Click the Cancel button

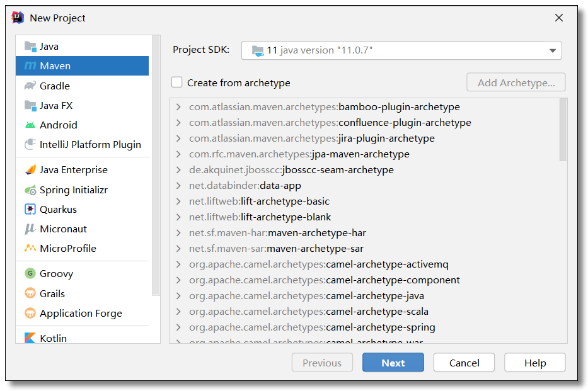[x=464, y=363]
